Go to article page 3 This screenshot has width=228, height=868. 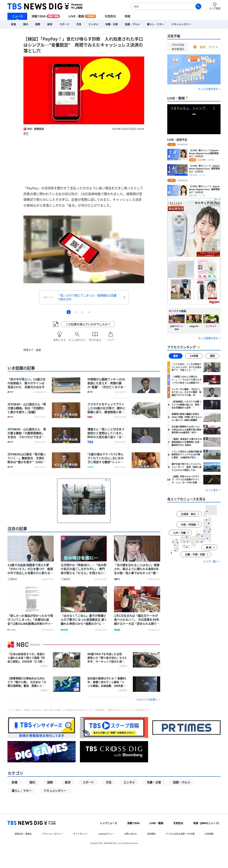pos(82,312)
